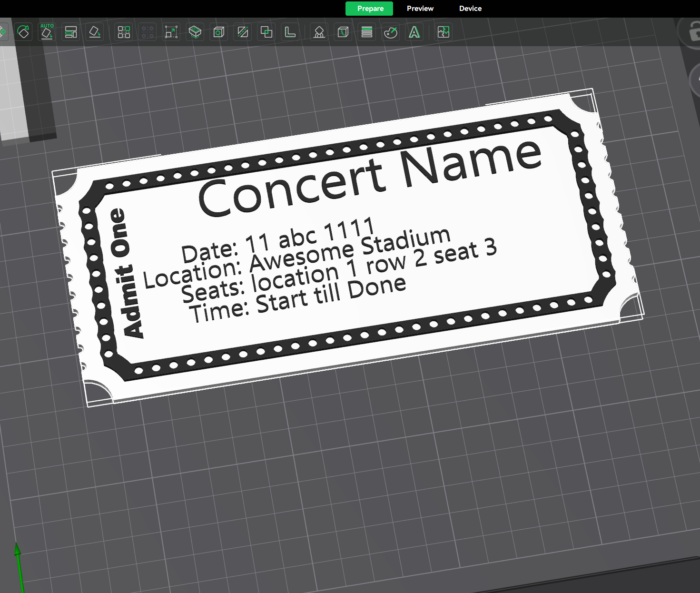Image resolution: width=700 pixels, height=593 pixels.
Task: Activate the Measure ruler tool
Action: [x=290, y=32]
